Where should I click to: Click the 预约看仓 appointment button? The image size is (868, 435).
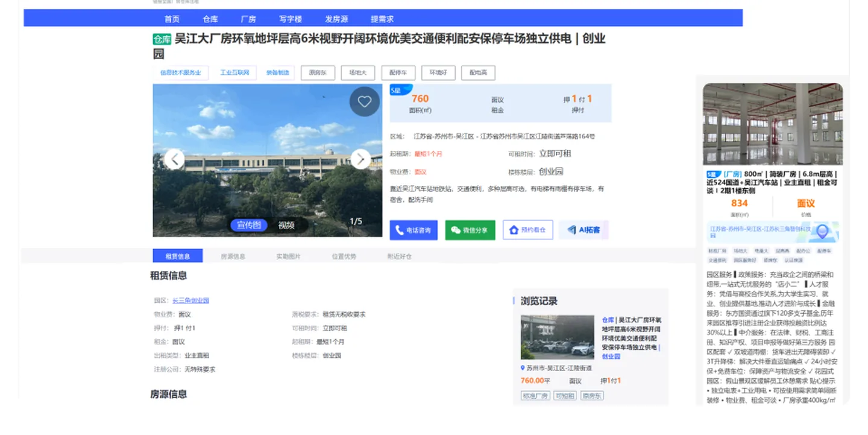(528, 230)
